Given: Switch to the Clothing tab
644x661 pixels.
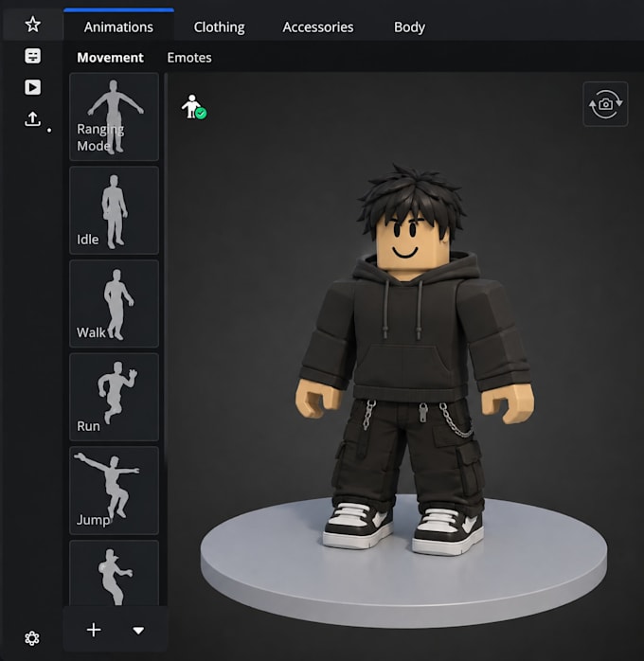Looking at the screenshot, I should coord(219,27).
